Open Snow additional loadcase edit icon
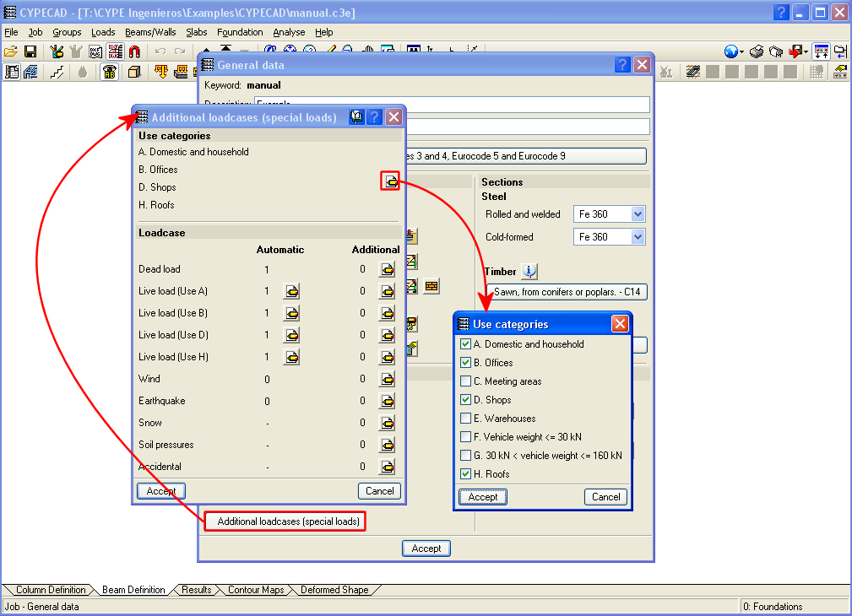The height and width of the screenshot is (616, 852). coord(387,423)
